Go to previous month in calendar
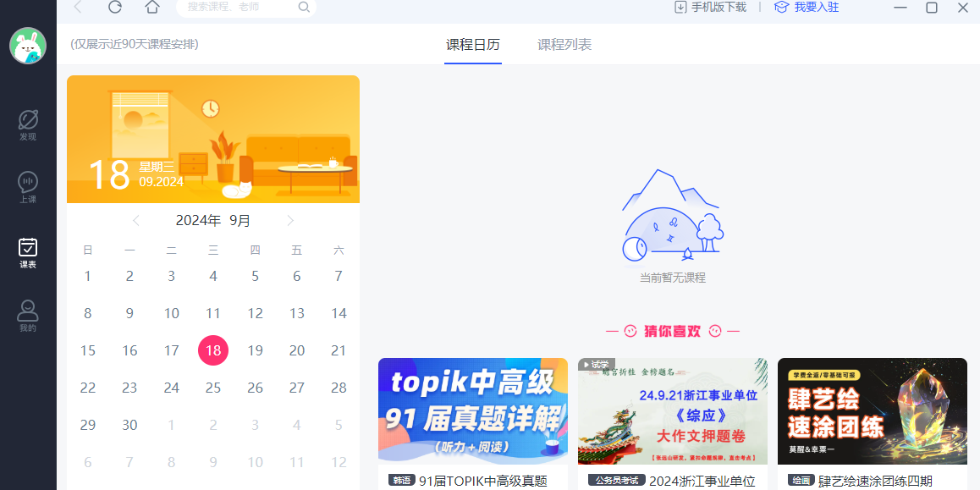980x490 pixels. click(x=136, y=221)
